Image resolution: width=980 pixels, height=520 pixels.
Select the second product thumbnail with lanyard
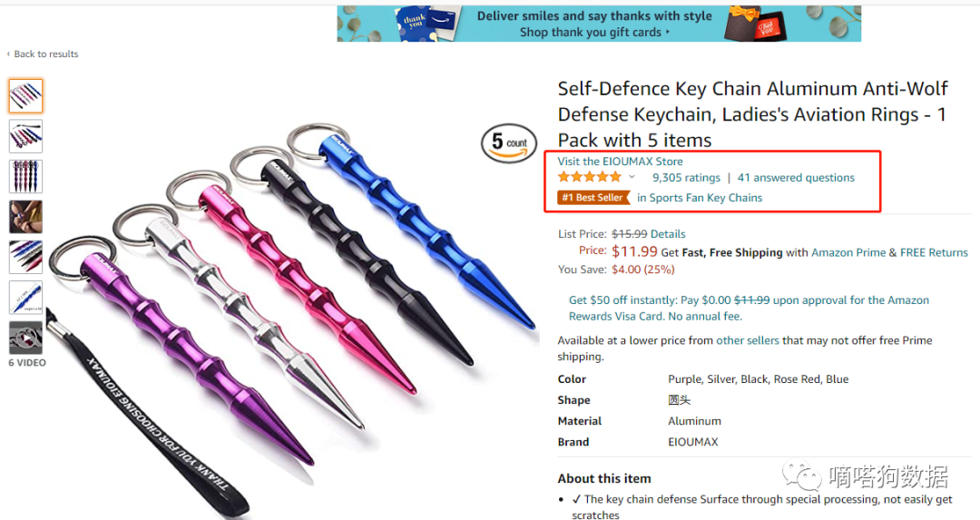click(25, 136)
